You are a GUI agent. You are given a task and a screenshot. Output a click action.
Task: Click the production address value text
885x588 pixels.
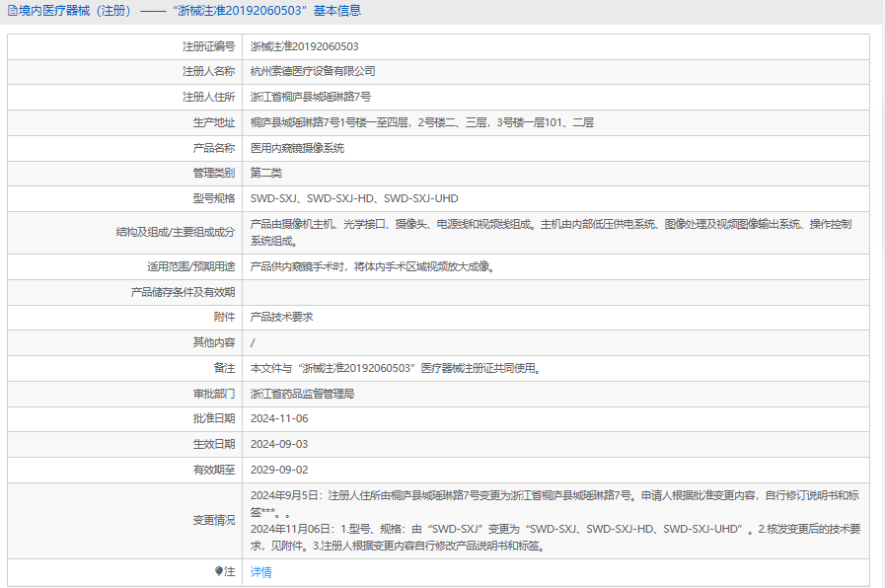[x=421, y=122]
